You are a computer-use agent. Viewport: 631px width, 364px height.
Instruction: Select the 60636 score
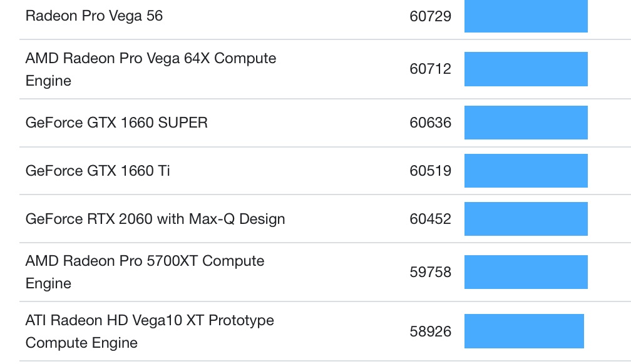[x=430, y=123]
